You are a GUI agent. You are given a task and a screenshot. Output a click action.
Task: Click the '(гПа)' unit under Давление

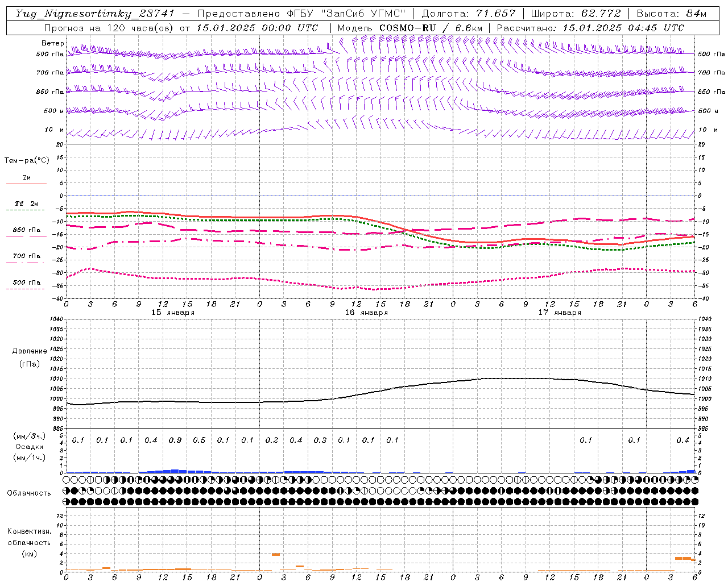coord(30,364)
